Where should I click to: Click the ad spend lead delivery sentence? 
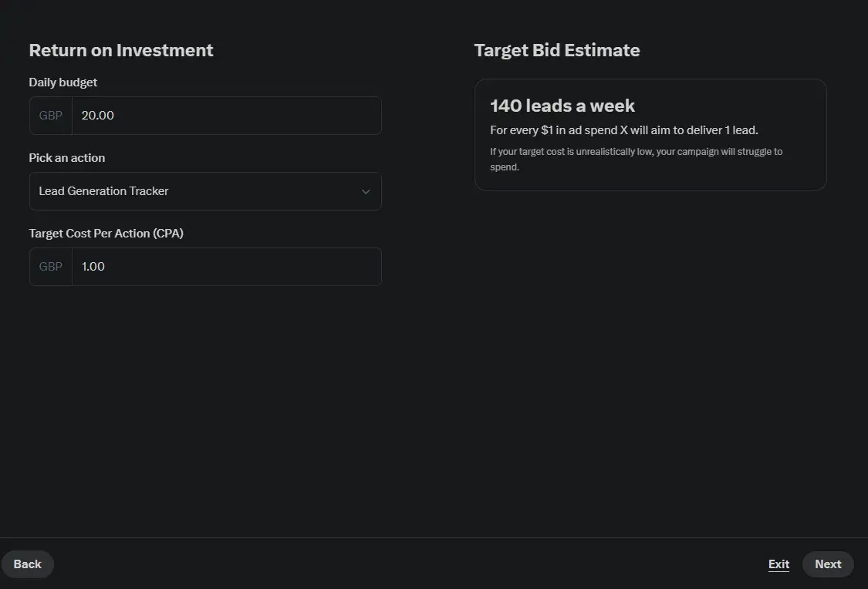[x=623, y=130]
